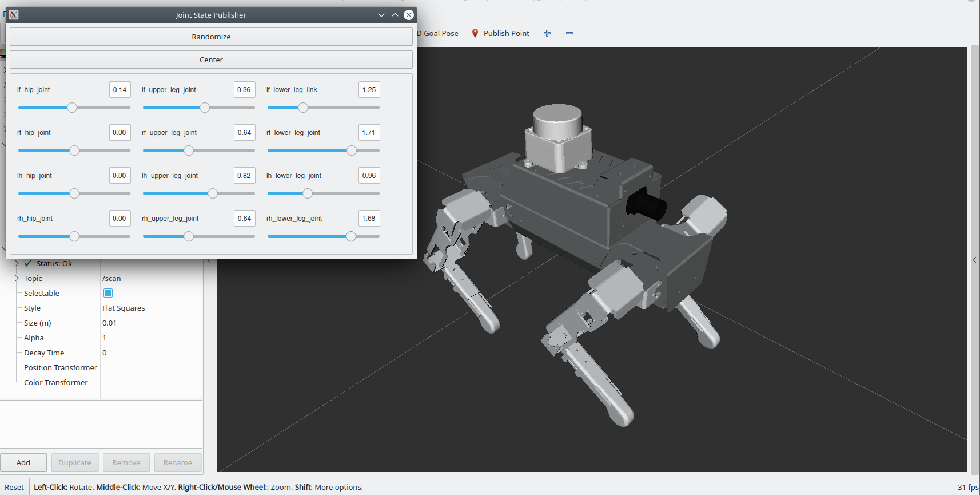Click the rf_lower_leg_joint slider handle

click(x=352, y=151)
